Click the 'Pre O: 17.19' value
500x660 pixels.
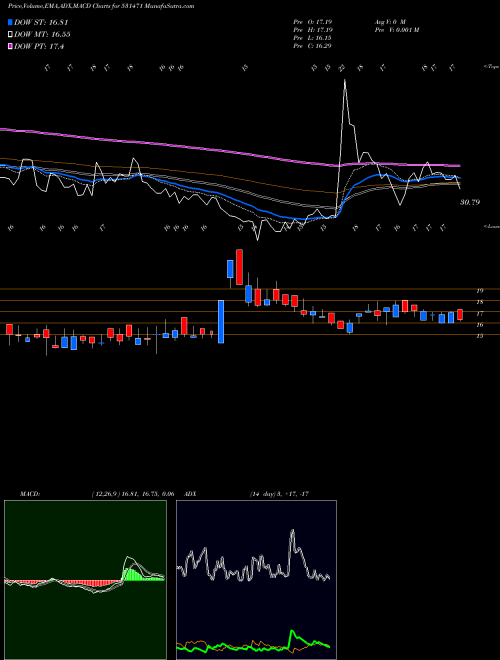312,21
